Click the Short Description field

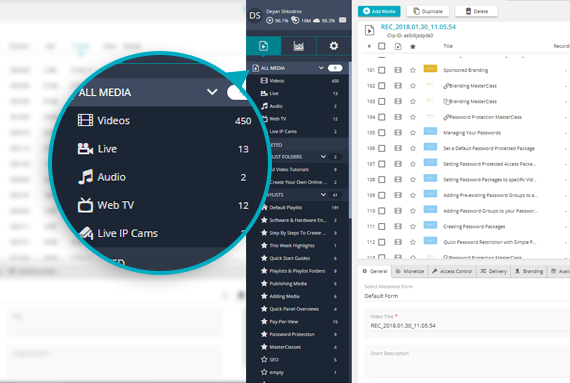(x=467, y=363)
